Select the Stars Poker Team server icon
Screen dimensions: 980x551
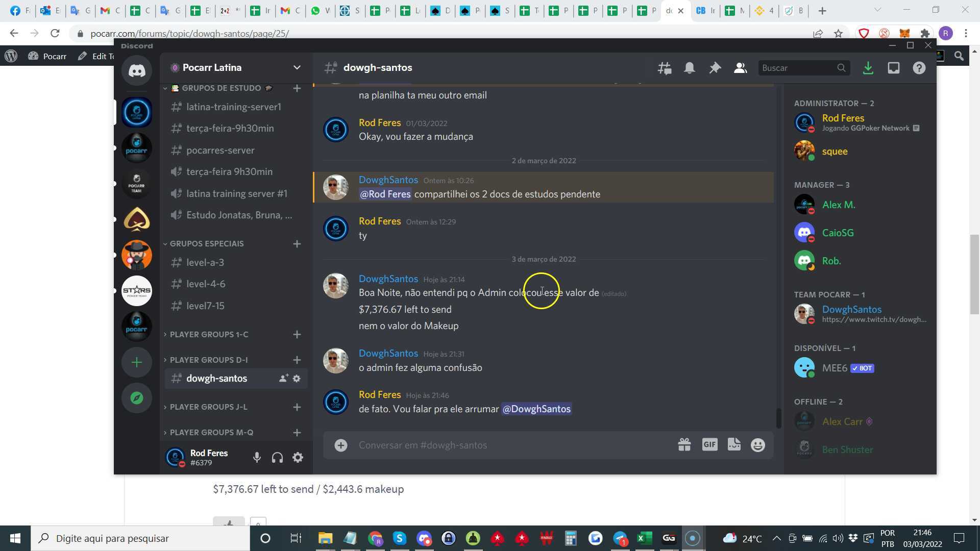click(x=136, y=291)
